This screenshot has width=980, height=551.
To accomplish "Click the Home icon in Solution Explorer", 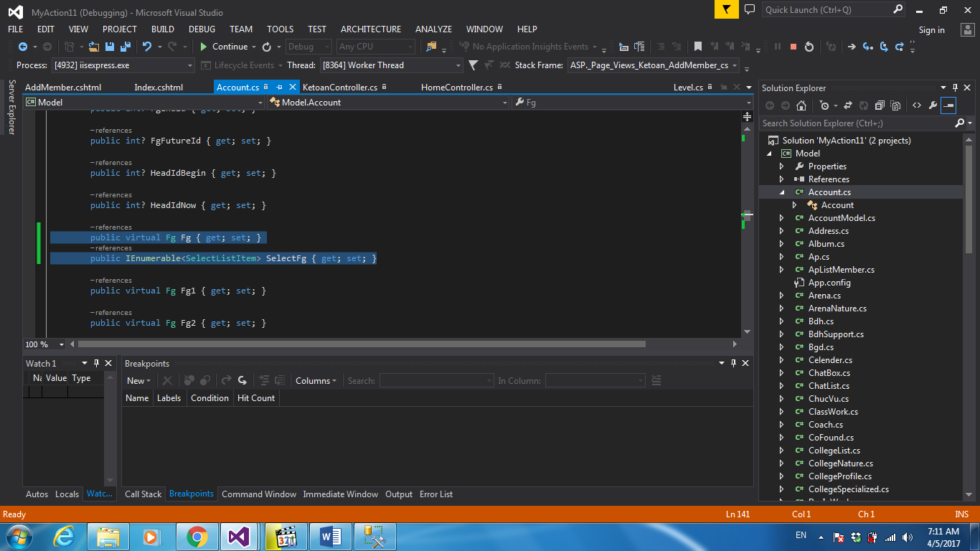I will point(801,105).
